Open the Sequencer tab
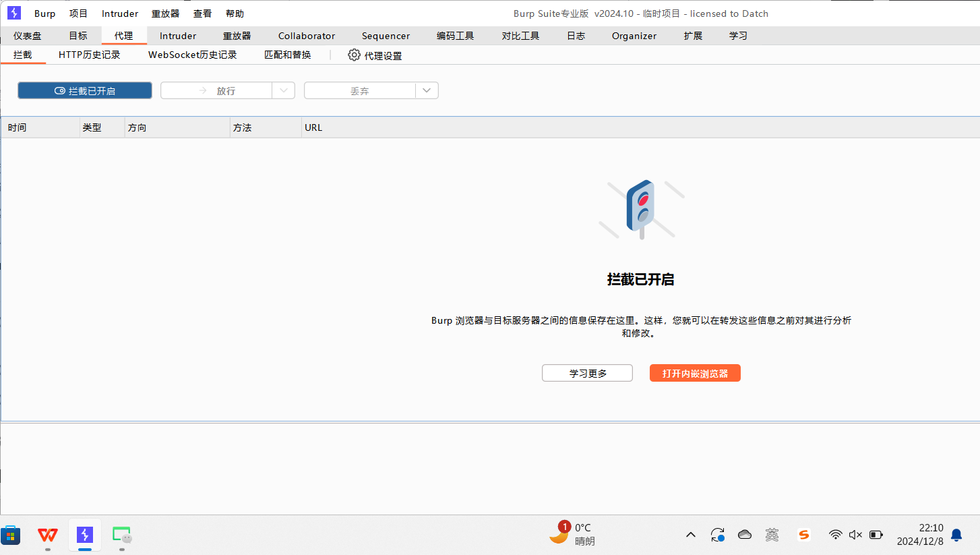Image resolution: width=980 pixels, height=555 pixels. [x=386, y=36]
